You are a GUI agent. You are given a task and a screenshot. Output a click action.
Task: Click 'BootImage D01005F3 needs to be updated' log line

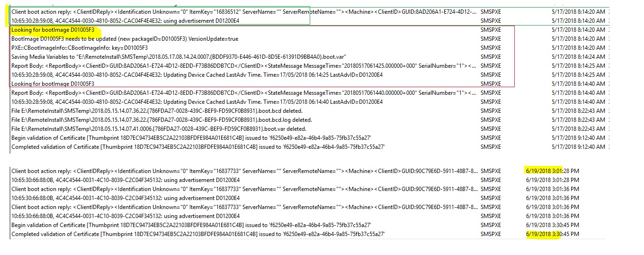(x=125, y=39)
